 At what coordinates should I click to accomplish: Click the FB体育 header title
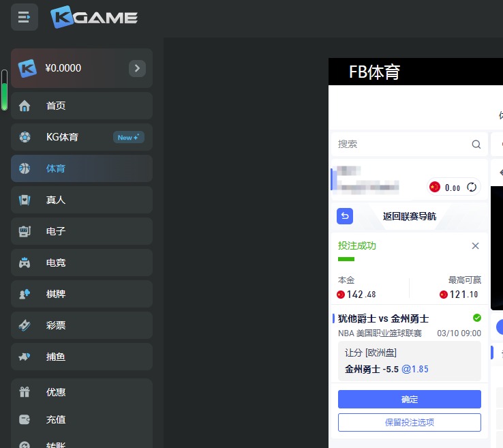click(x=374, y=72)
